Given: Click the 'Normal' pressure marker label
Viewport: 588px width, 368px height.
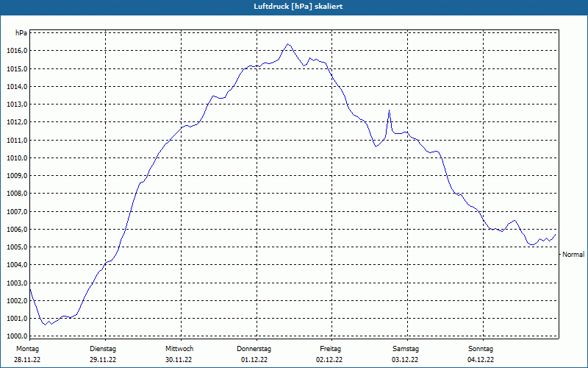Looking at the screenshot, I should [x=573, y=254].
